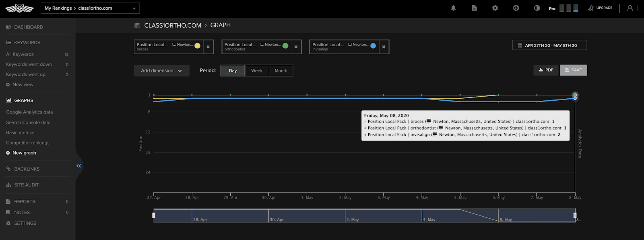Export the graph as PDF

(x=546, y=70)
